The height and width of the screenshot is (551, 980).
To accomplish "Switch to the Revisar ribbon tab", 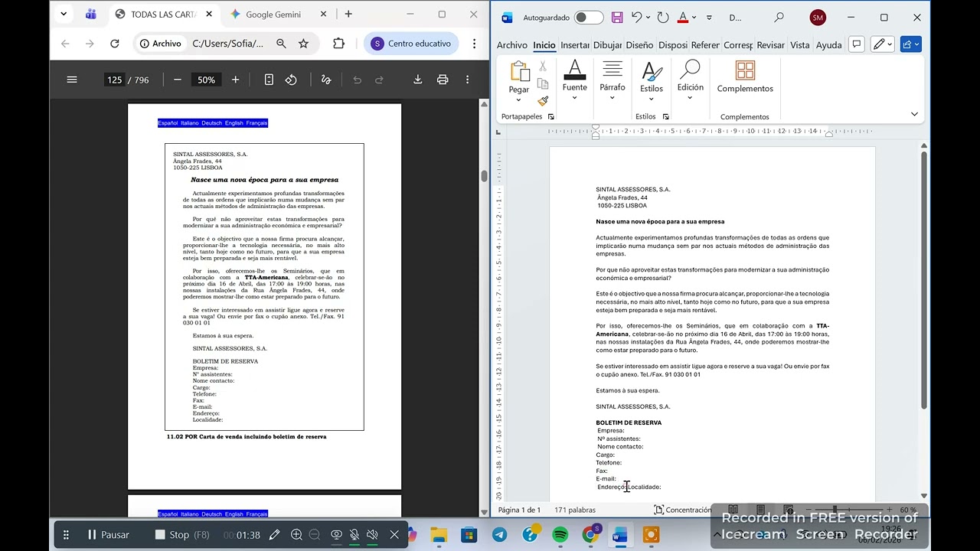I will point(770,45).
